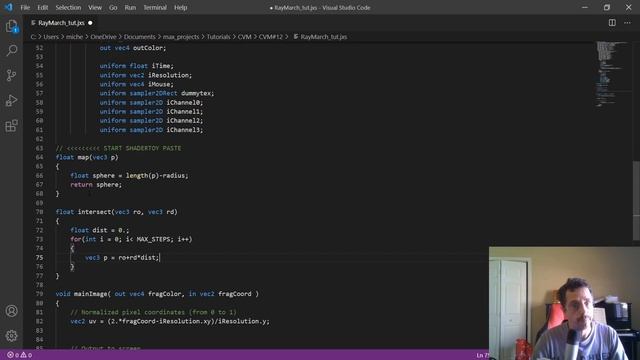Open the Source Control view

pos(11,76)
